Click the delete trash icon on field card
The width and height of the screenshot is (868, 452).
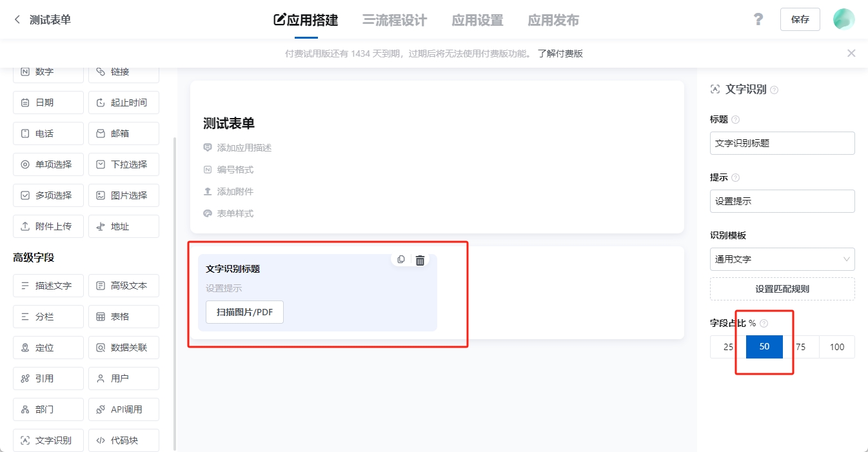pos(420,260)
